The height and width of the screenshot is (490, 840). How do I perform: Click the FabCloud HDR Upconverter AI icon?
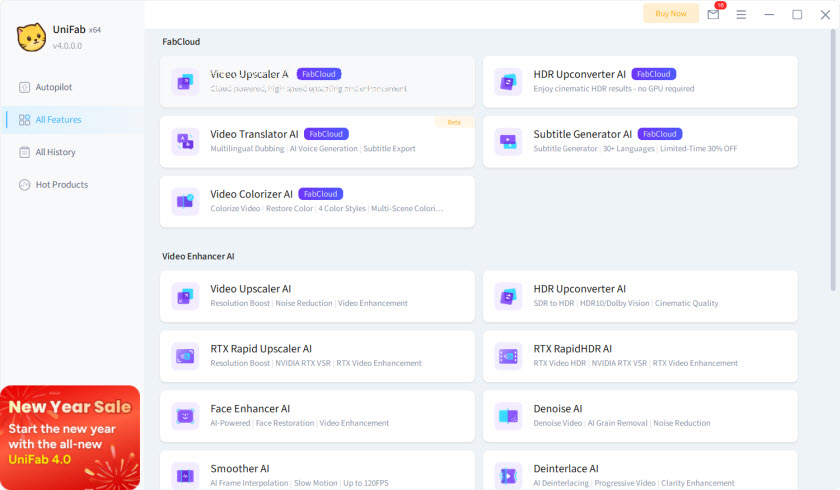(508, 82)
